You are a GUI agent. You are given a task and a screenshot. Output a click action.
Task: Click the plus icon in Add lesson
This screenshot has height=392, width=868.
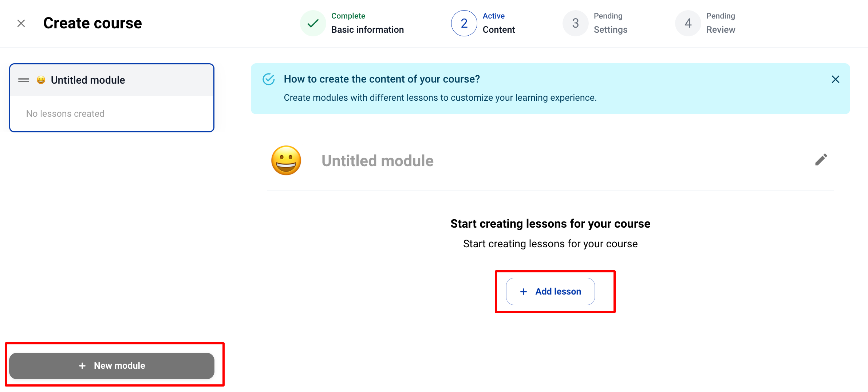(524, 292)
